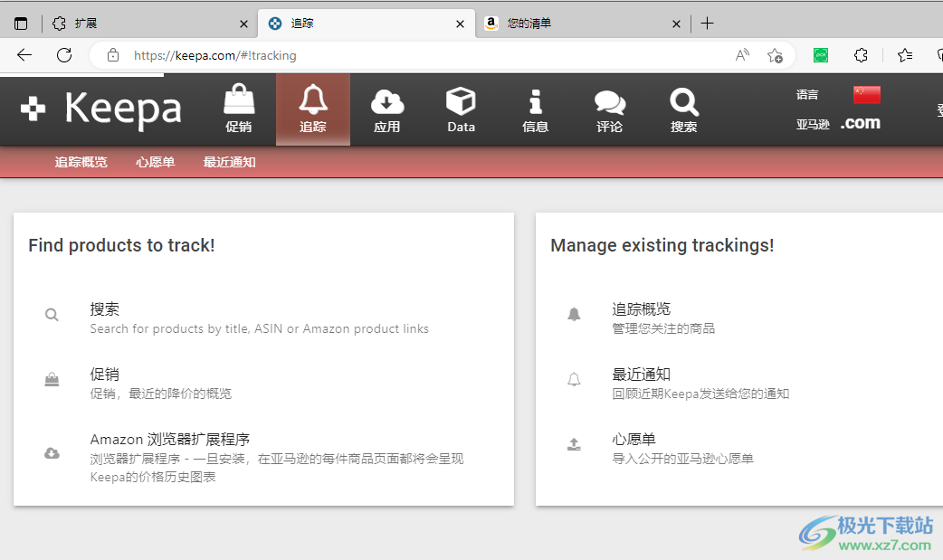Click the shopping bag icon beside 促销 card
Screen dimensions: 943x560
coord(52,380)
